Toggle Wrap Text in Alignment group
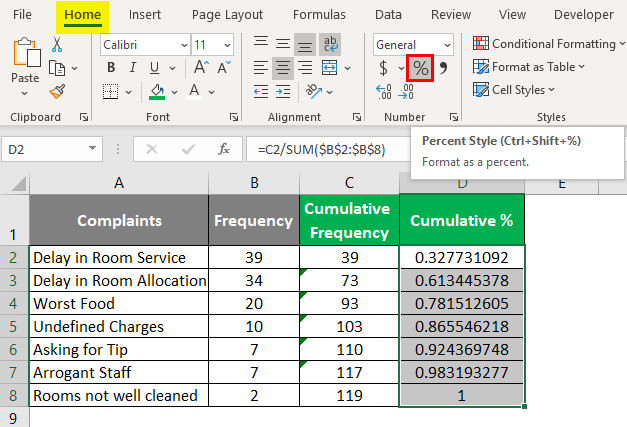The width and height of the screenshot is (627, 427). 331,44
